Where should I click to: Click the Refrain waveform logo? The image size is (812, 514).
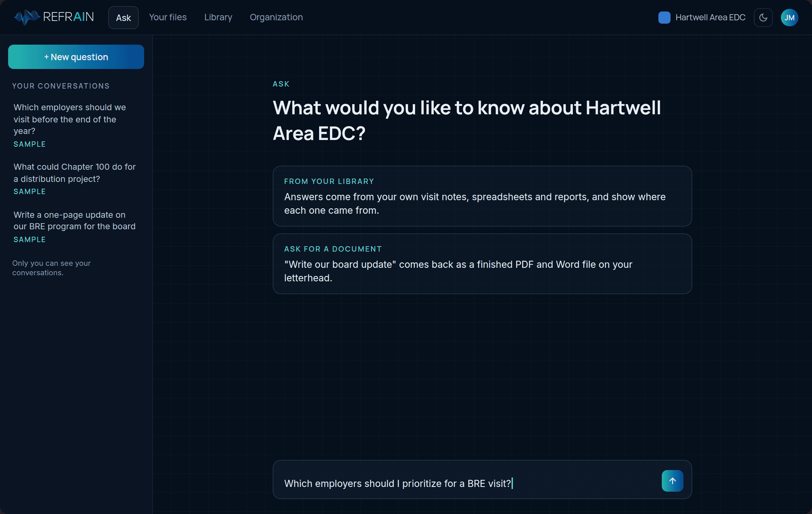pos(26,17)
